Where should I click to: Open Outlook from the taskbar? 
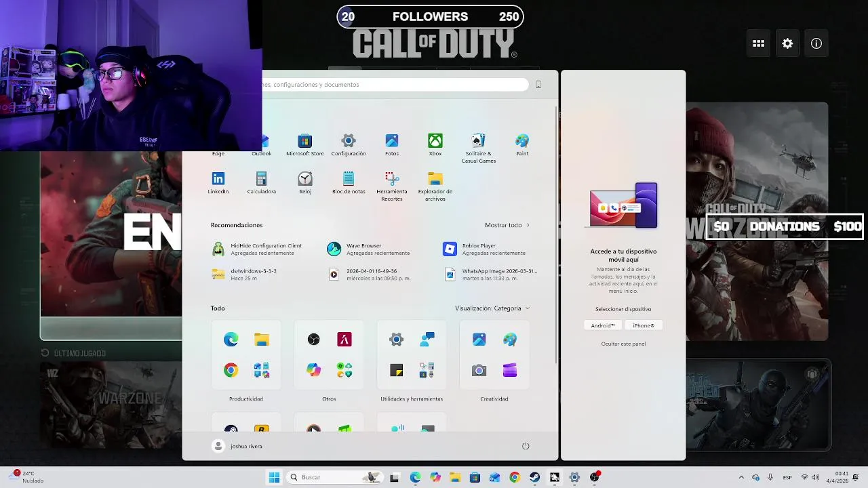point(494,477)
